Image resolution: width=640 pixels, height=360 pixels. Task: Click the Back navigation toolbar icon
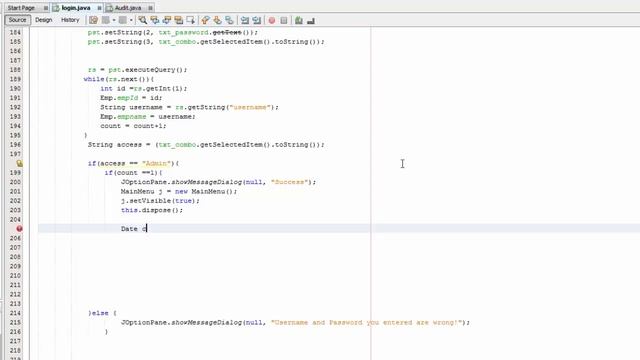(106, 20)
